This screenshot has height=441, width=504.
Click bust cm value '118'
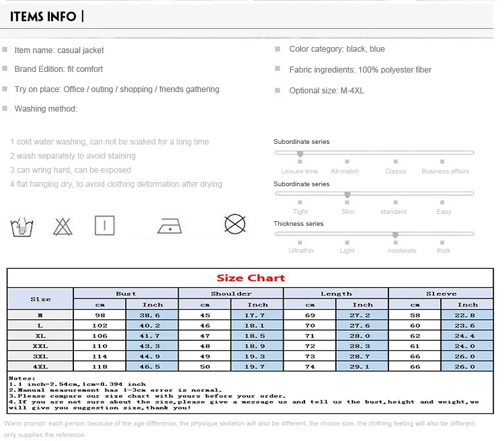point(99,366)
